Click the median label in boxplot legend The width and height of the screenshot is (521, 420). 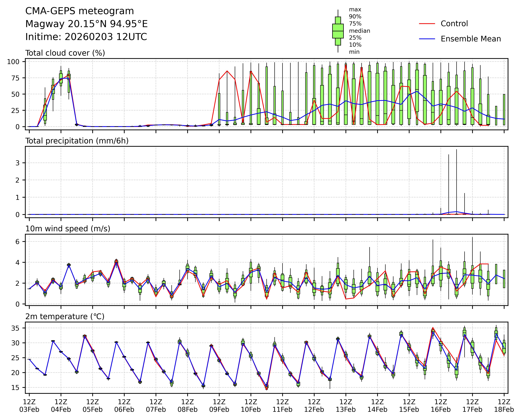coord(359,31)
